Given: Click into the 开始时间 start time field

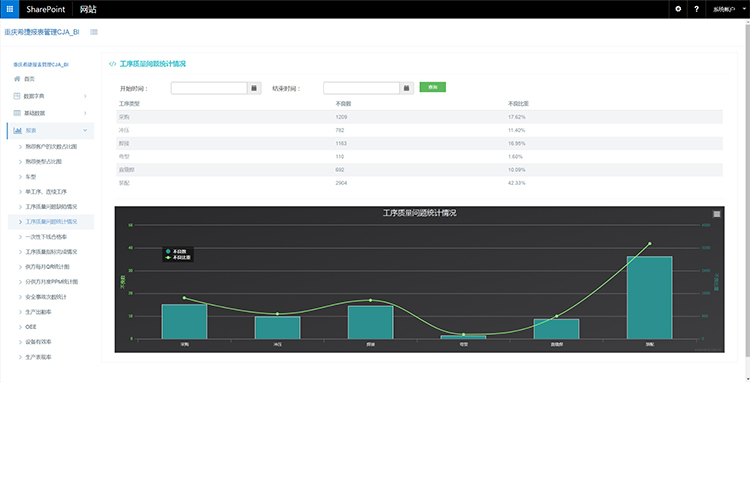Looking at the screenshot, I should (208, 88).
